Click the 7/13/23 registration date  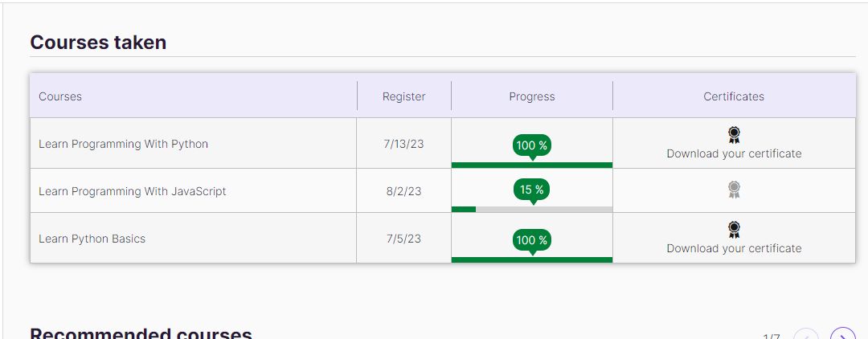[403, 145]
